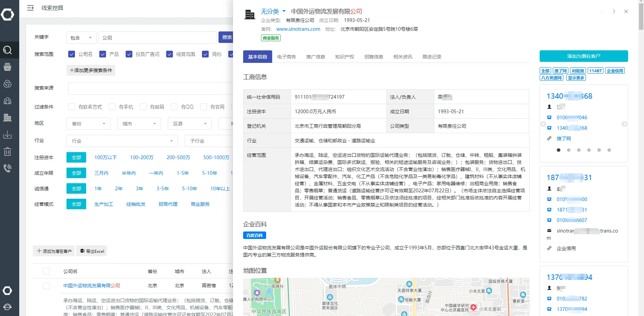Open the 包含 keyword match dropdown
The image size is (644, 316).
coord(82,38)
